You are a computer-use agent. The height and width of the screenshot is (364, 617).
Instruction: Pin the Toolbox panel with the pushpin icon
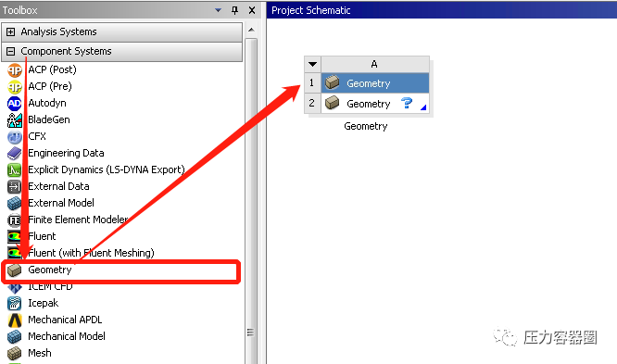coord(235,10)
